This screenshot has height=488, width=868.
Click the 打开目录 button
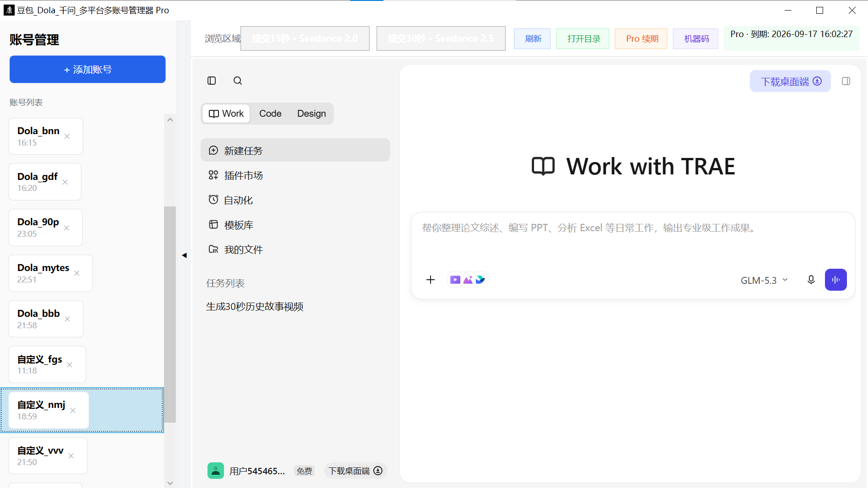pyautogui.click(x=583, y=38)
